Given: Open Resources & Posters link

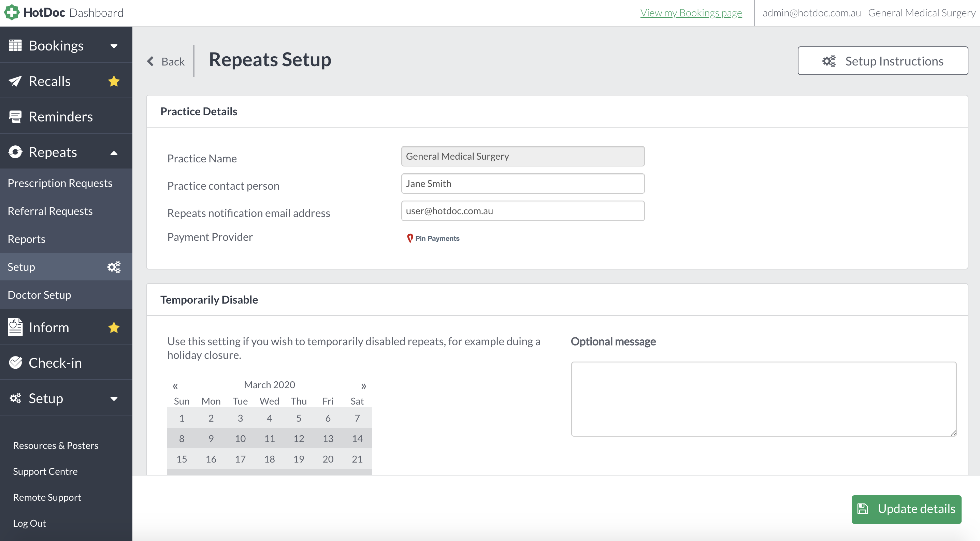Looking at the screenshot, I should [x=56, y=445].
